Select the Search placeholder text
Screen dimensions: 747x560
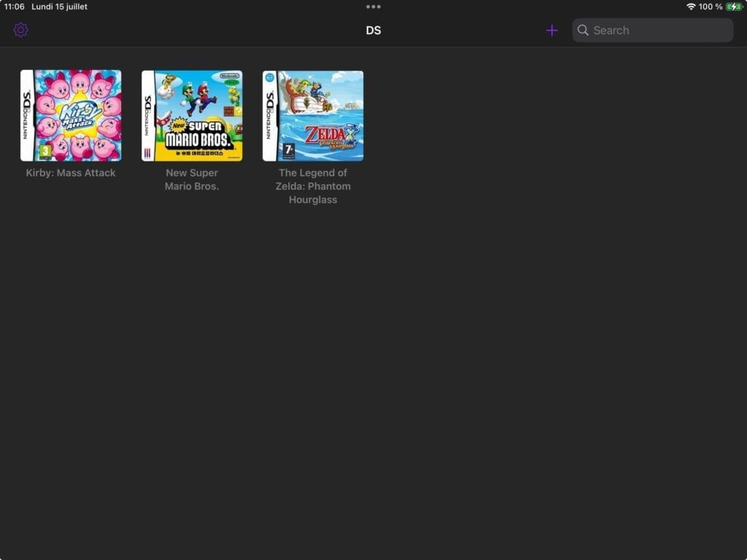pyautogui.click(x=613, y=30)
